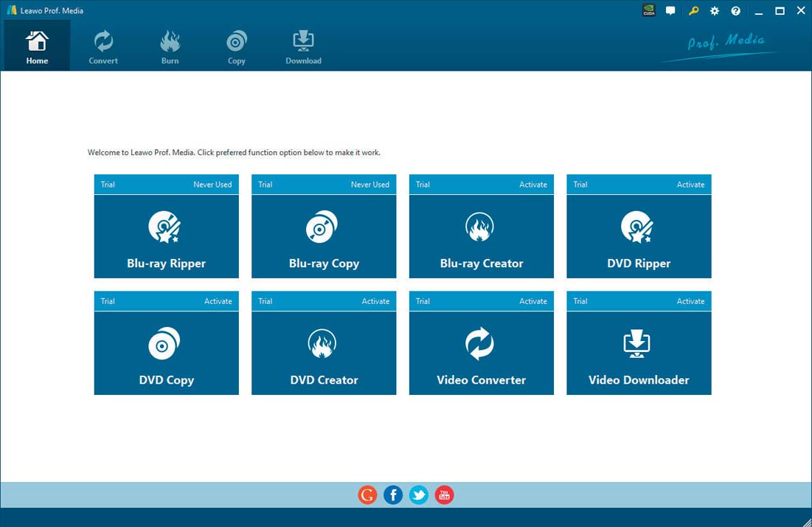Viewport: 812px width, 527px height.
Task: Click Activate on DVD Ripper tile
Action: coord(690,185)
